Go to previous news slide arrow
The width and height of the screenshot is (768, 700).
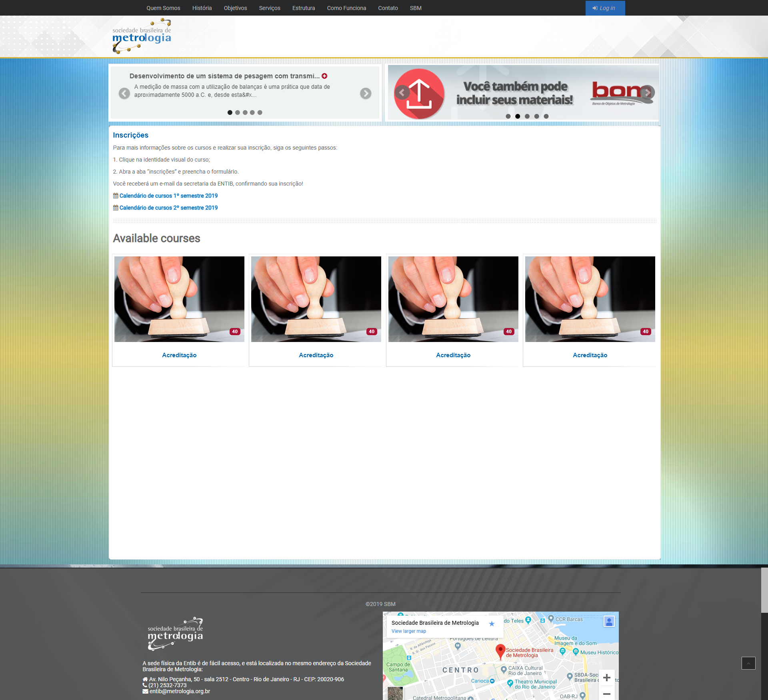(124, 93)
